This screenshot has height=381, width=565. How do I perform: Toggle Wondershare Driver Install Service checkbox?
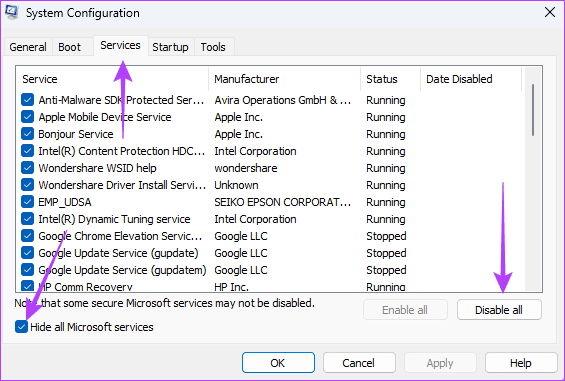tap(27, 185)
